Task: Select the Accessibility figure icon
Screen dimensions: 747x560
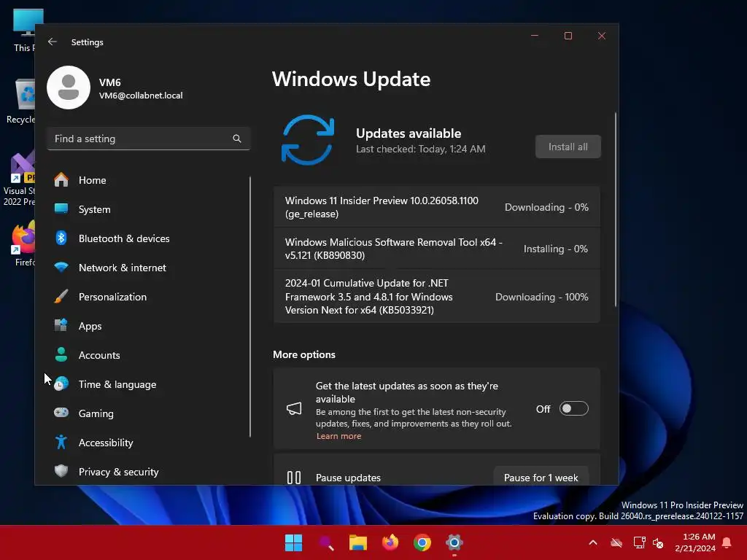Action: 61,443
